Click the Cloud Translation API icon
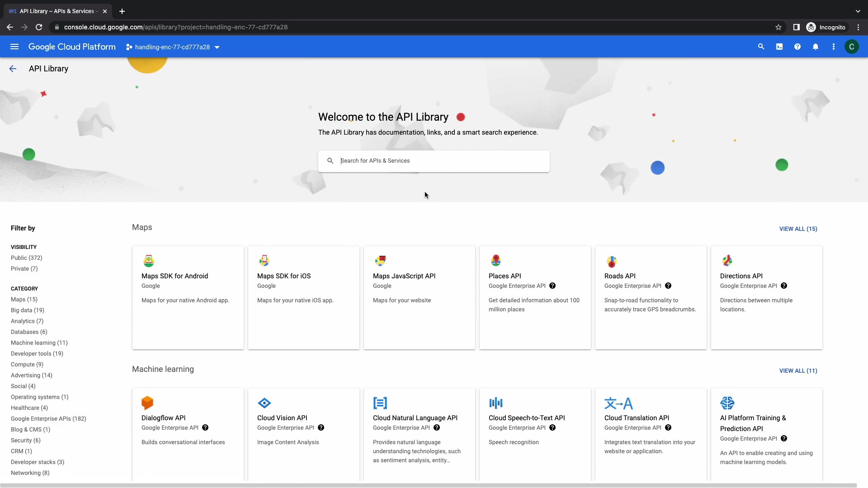This screenshot has height=488, width=868. point(618,403)
